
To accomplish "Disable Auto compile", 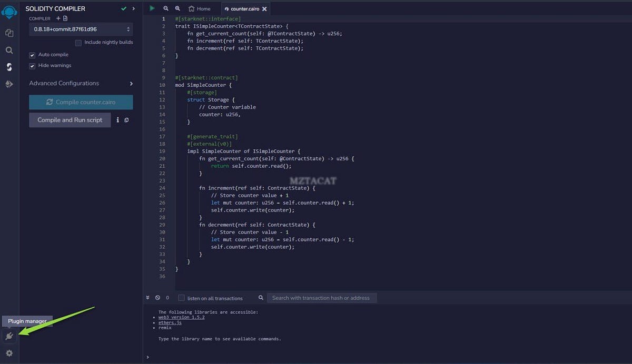I will [x=32, y=54].
